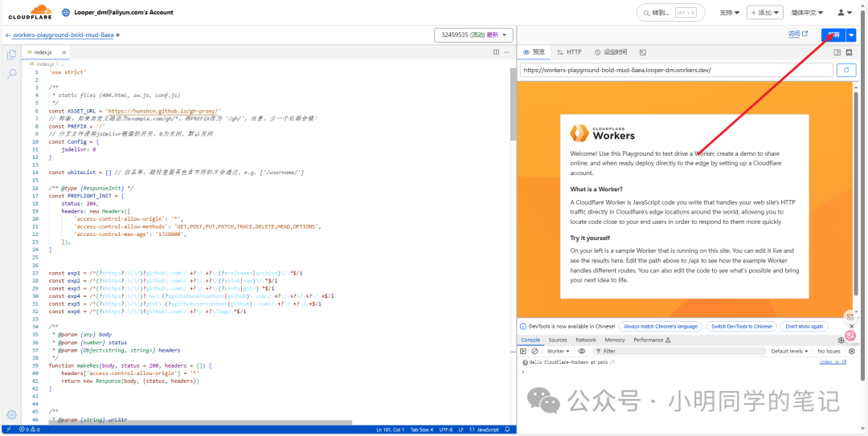Click LF line ending in status bar
868x436 pixels.
(461, 430)
